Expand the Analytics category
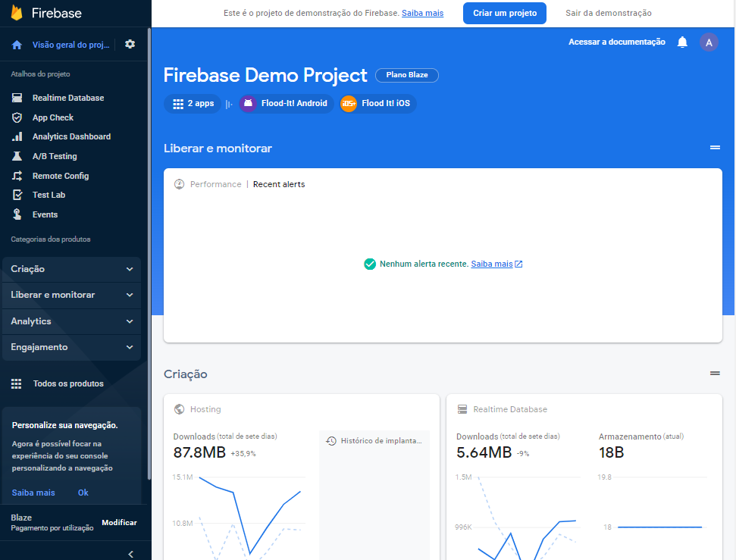Screen dimensions: 736x560 [72, 321]
